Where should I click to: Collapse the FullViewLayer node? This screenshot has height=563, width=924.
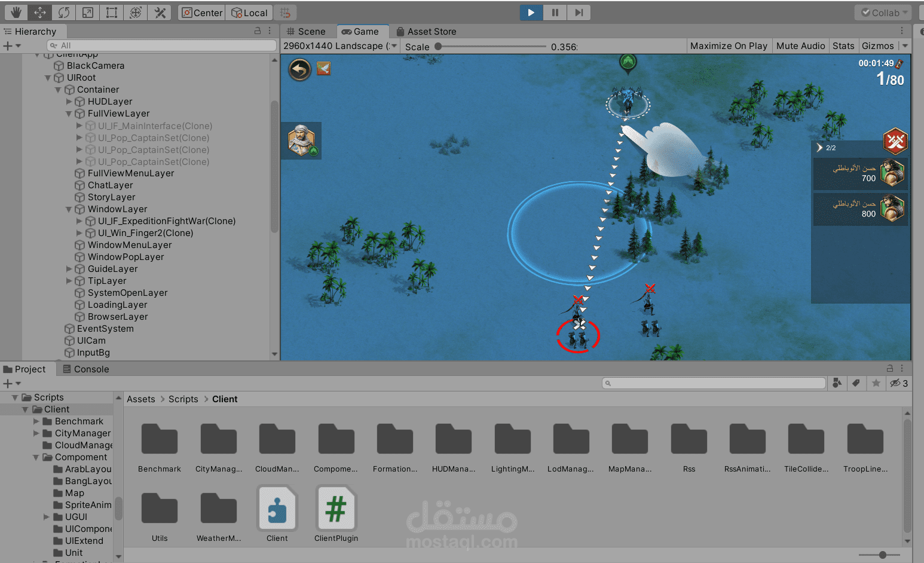tap(69, 114)
